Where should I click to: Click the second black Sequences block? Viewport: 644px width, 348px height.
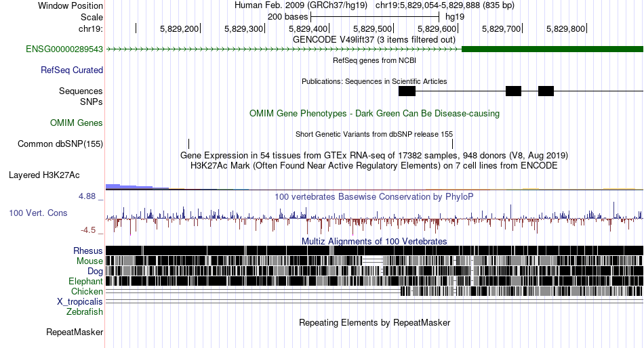coord(513,91)
